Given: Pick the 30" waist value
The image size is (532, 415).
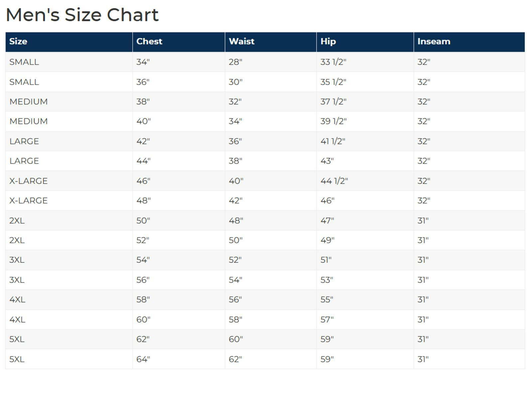Looking at the screenshot, I should click(236, 82).
